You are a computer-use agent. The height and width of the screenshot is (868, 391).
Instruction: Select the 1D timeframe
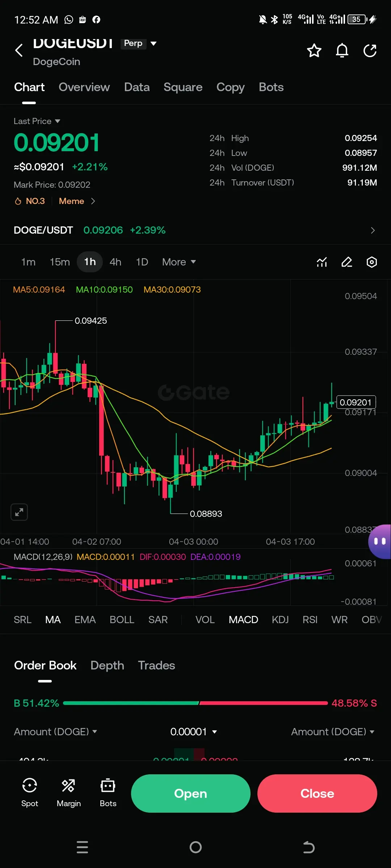[x=142, y=262]
